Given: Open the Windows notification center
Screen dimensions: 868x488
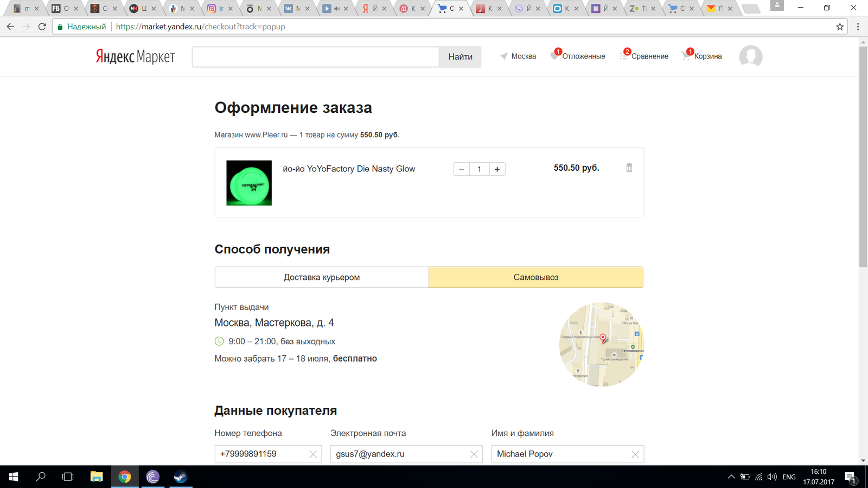Looking at the screenshot, I should coord(851,477).
